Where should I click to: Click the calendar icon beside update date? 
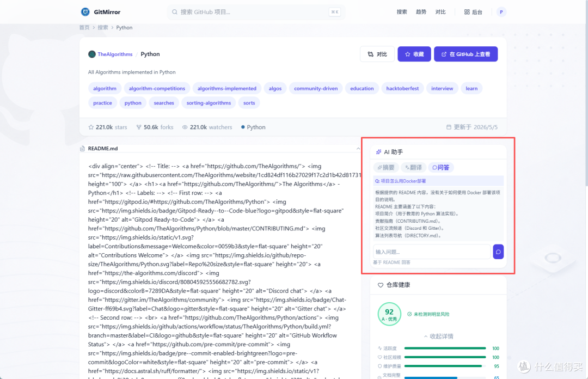[x=449, y=127]
